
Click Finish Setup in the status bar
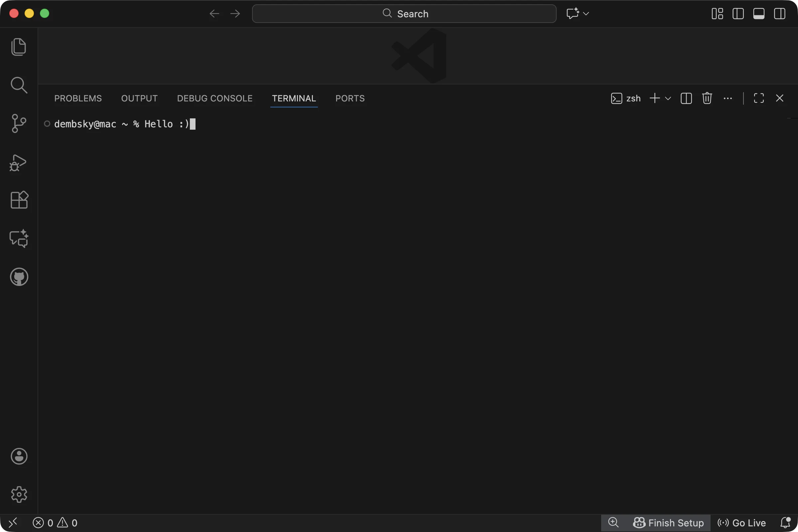click(x=668, y=522)
